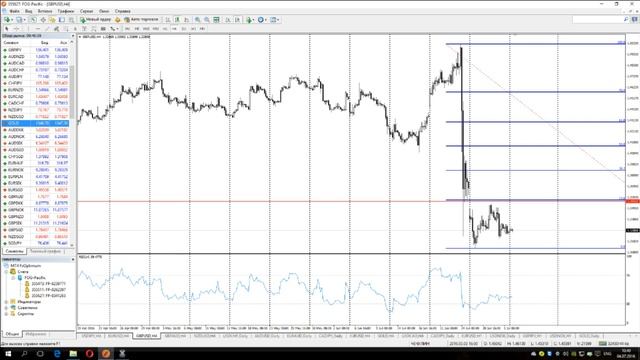This screenshot has width=640, height=360.
Task: Collapse the Счета tree node
Action: (x=7, y=271)
